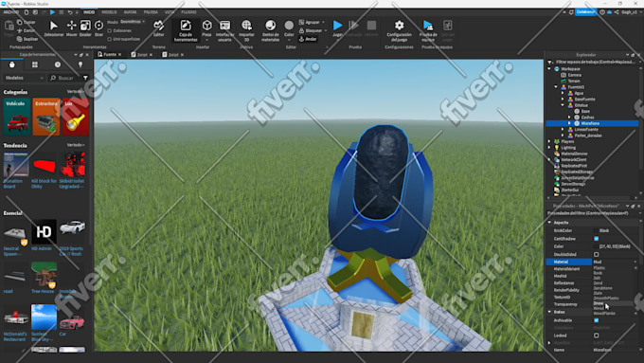Toggle the Andar anchor button
Screen dimensions: 644x363
tap(308, 39)
